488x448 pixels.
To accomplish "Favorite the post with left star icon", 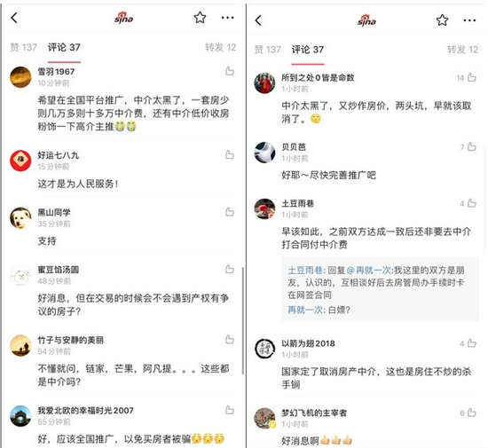I will (x=200, y=18).
